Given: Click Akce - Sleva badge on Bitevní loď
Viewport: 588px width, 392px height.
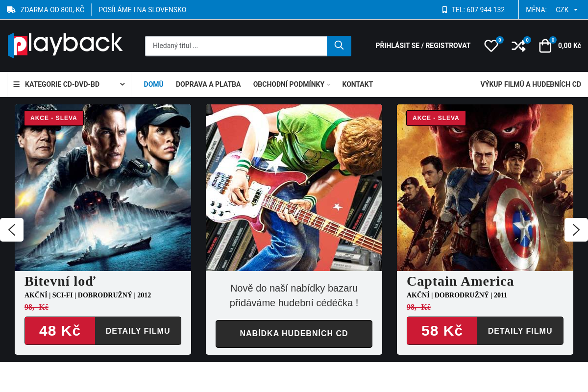Looking at the screenshot, I should [x=54, y=118].
